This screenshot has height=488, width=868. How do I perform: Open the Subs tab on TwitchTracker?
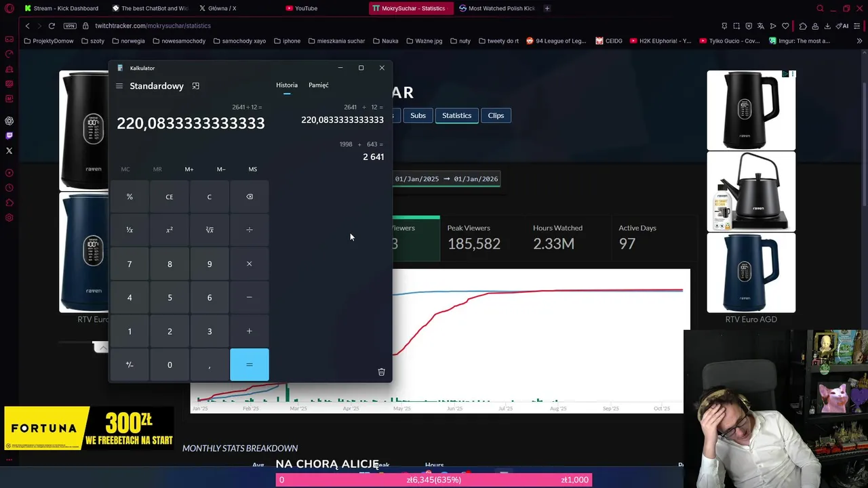pyautogui.click(x=418, y=115)
